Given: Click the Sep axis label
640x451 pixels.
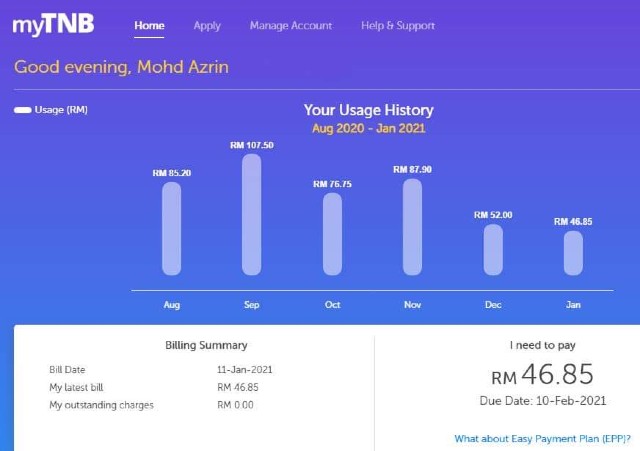Looking at the screenshot, I should 251,305.
